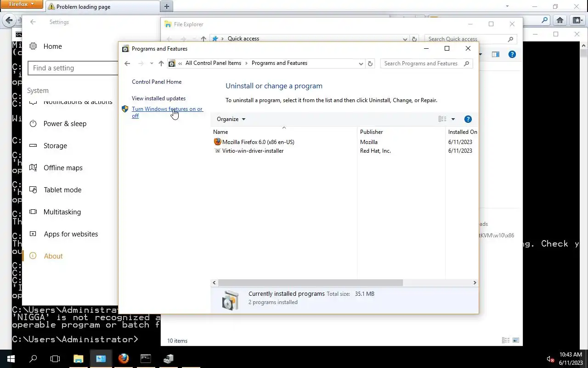Refresh the File Explorer address bar
The image size is (588, 368).
pos(414,39)
